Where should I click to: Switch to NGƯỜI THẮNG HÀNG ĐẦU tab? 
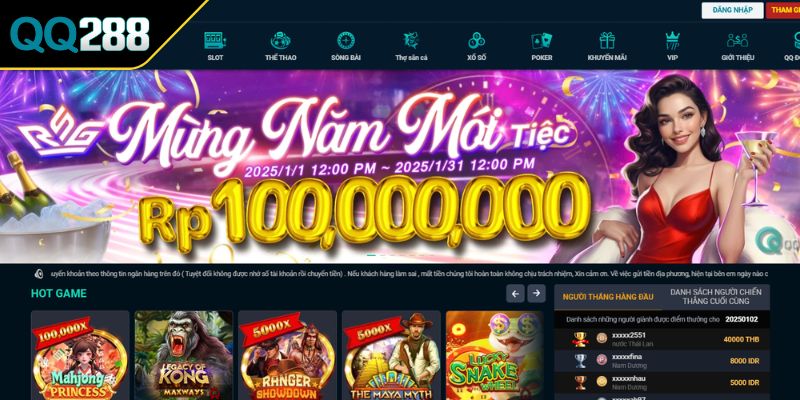[608, 297]
